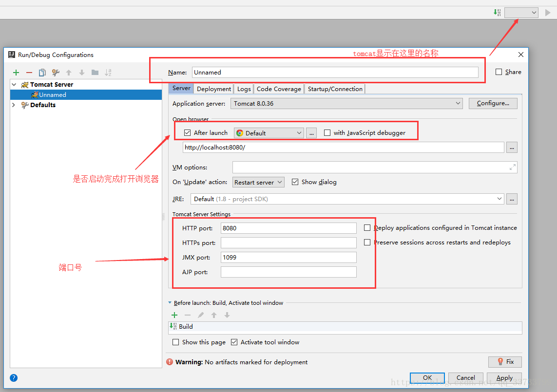Click browse button beside browser dropdown

click(x=311, y=133)
